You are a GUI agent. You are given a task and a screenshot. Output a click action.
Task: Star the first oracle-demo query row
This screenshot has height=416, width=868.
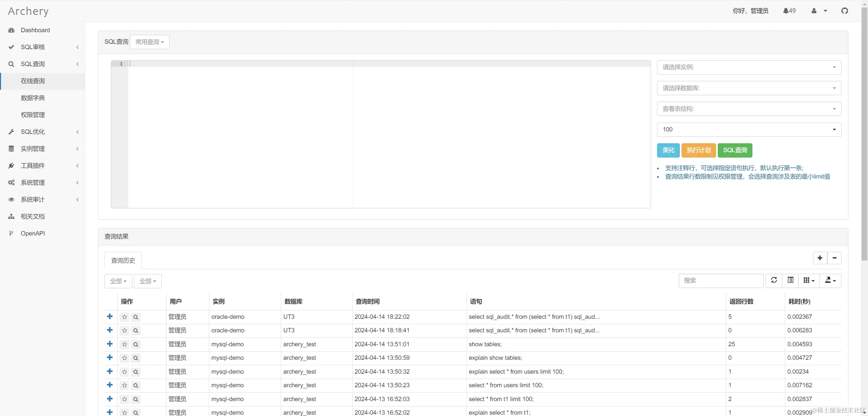[124, 317]
